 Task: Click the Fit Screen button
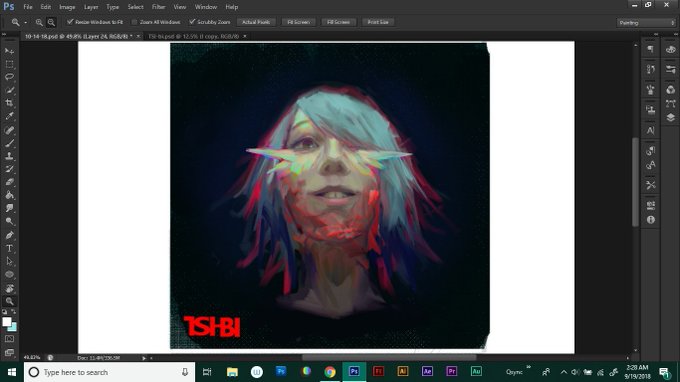point(298,22)
